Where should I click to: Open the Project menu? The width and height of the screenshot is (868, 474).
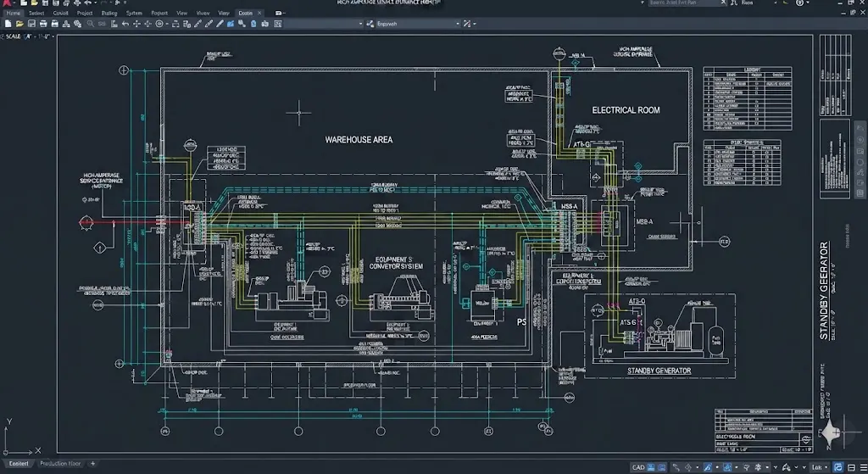pyautogui.click(x=85, y=13)
